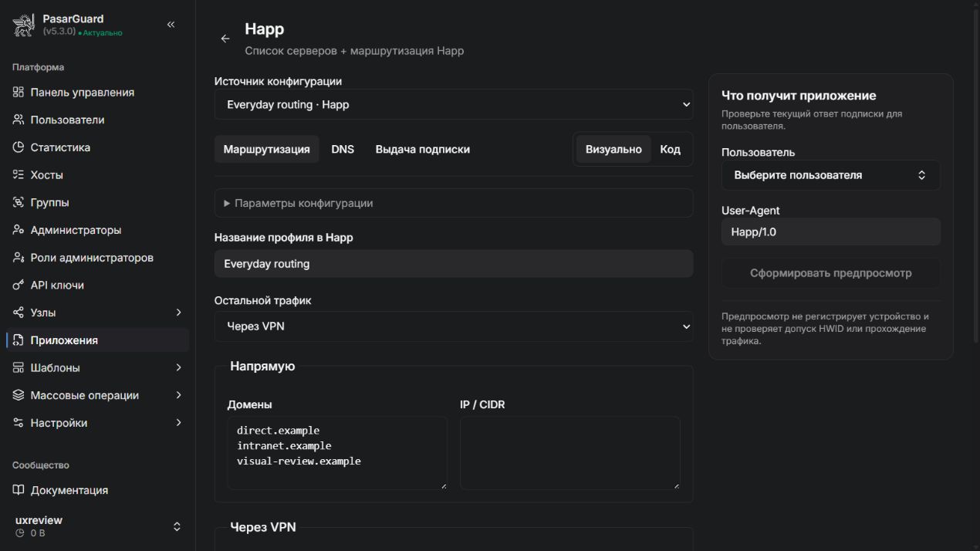Image resolution: width=980 pixels, height=551 pixels.
Task: Expand the Узлы menu item
Action: pyautogui.click(x=97, y=313)
